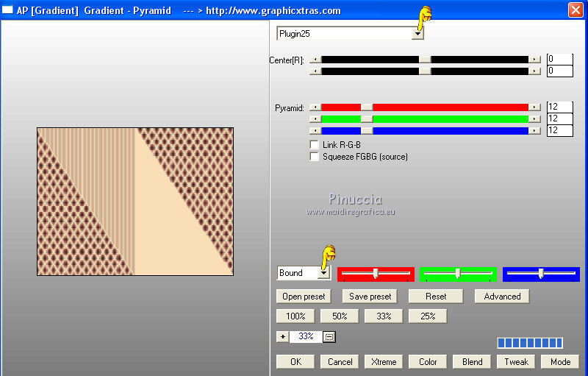Click the Xtreme button
Image resolution: width=588 pixels, height=376 pixels.
point(384,362)
